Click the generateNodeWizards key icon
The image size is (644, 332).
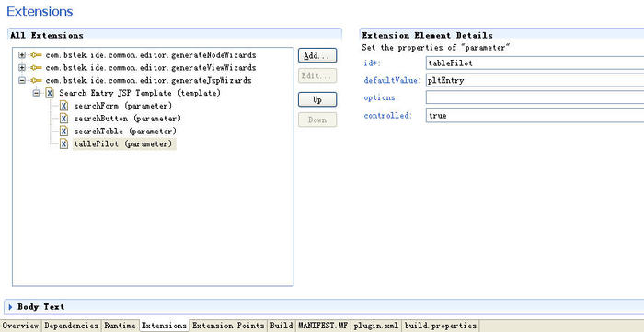point(36,55)
